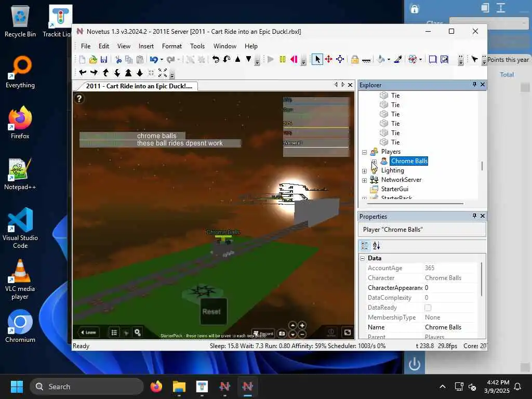The height and width of the screenshot is (399, 532).
Task: Click the in-game fullscreen toggle icon
Action: click(347, 332)
